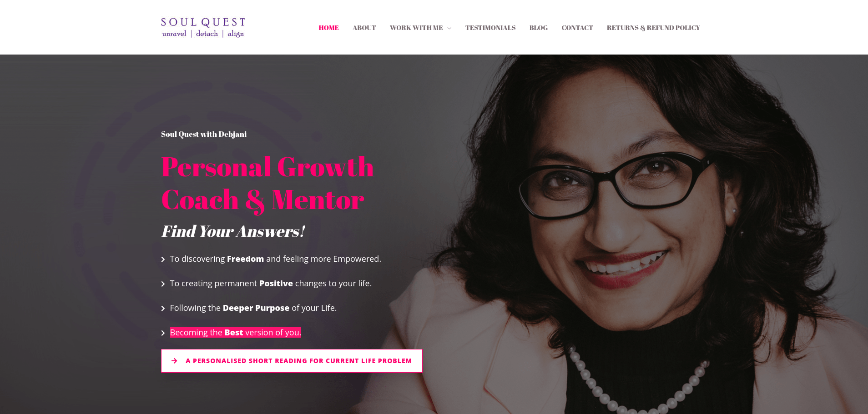
Task: Click chevron bullet beside Positive changes line
Action: [163, 284]
